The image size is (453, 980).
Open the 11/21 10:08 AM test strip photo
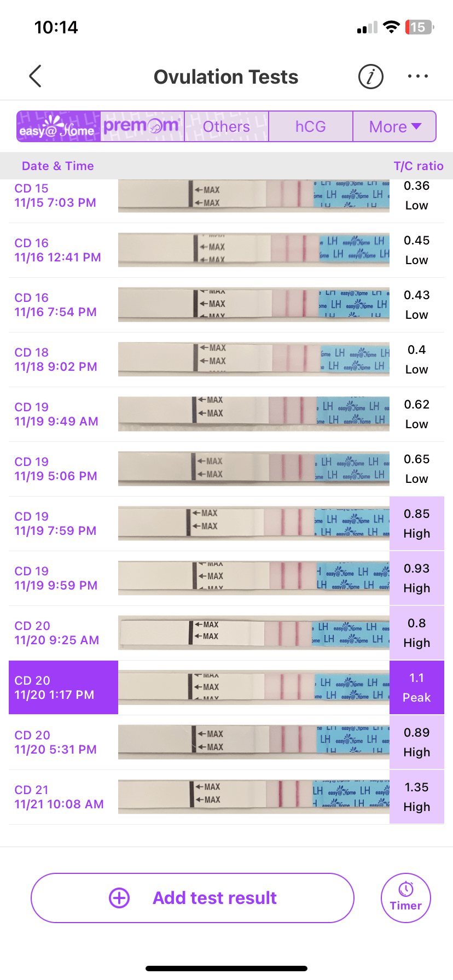coord(253,796)
